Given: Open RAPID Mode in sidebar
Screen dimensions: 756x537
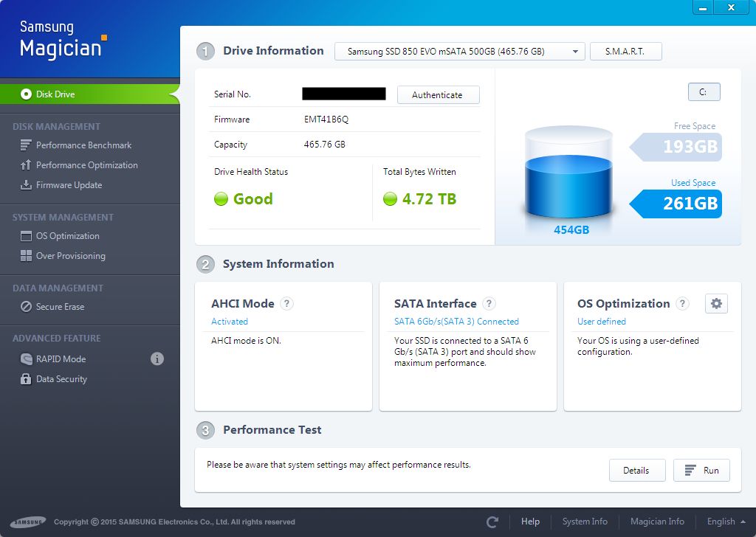Looking at the screenshot, I should coord(61,358).
